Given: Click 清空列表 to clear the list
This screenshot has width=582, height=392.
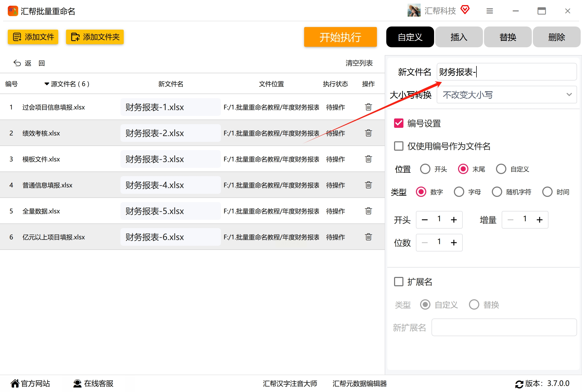Looking at the screenshot, I should (359, 63).
